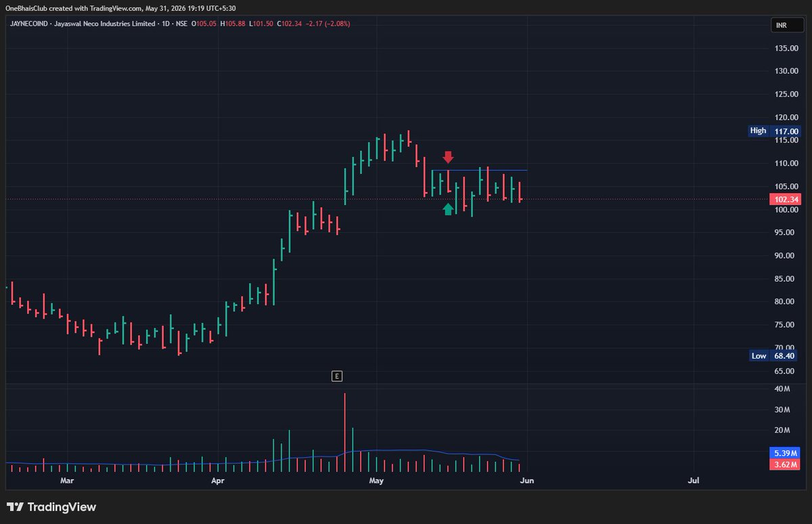Click the volume label 5.39M

(x=786, y=452)
